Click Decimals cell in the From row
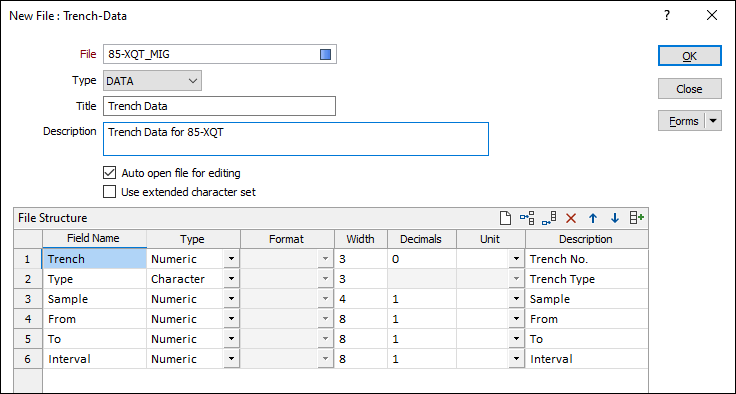The height and width of the screenshot is (394, 736). (421, 319)
